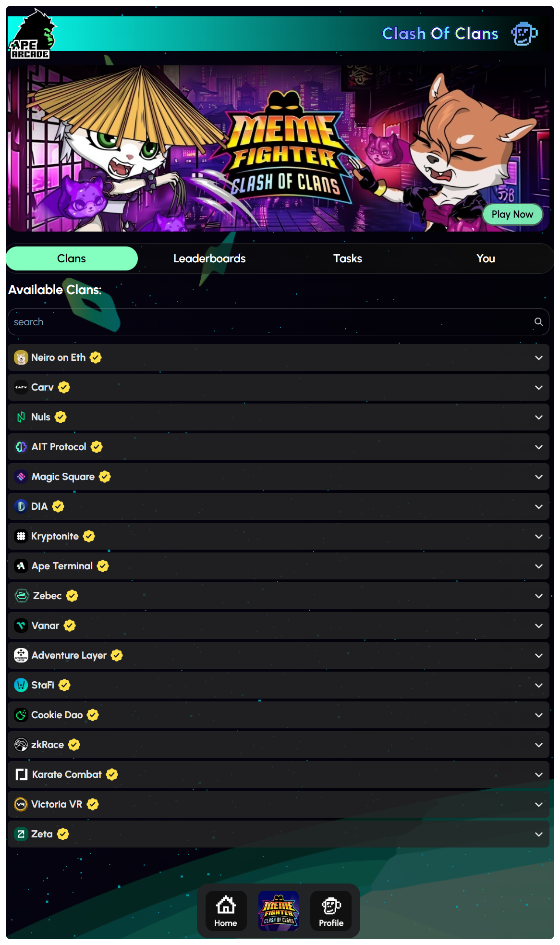Switch to the Tasks tab
This screenshot has width=560, height=945.
pyautogui.click(x=348, y=258)
